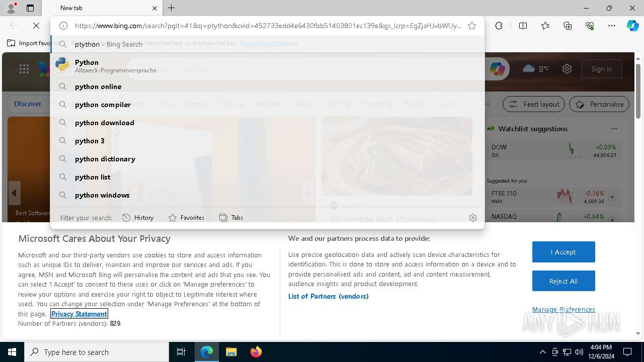The image size is (644, 362).
Task: Accept cookies with I Accept
Action: tap(563, 252)
